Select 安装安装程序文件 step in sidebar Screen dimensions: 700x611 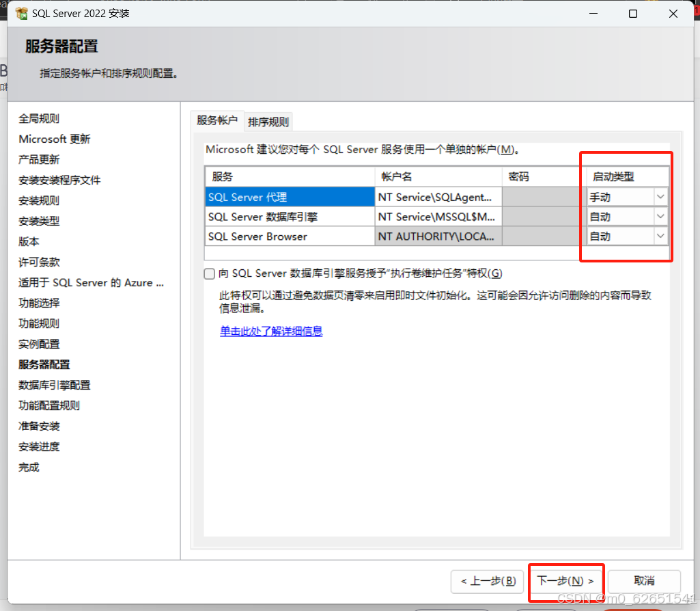59,180
